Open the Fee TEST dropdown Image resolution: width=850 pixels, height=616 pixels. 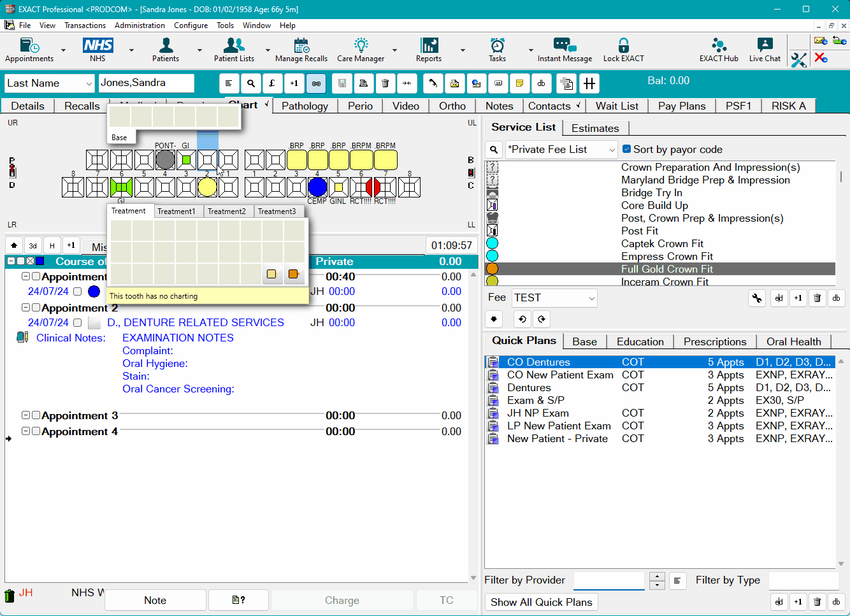click(591, 297)
